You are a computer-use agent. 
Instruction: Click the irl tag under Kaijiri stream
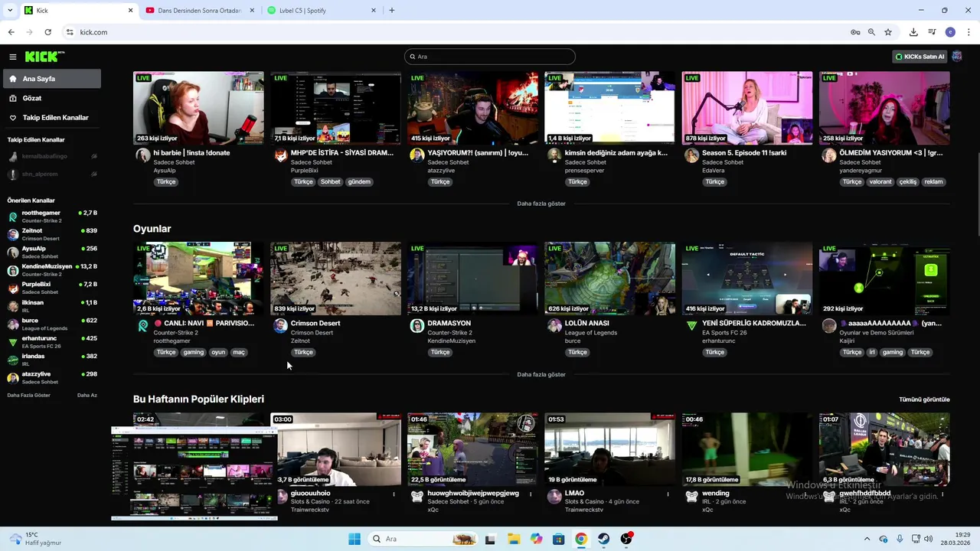[871, 353]
